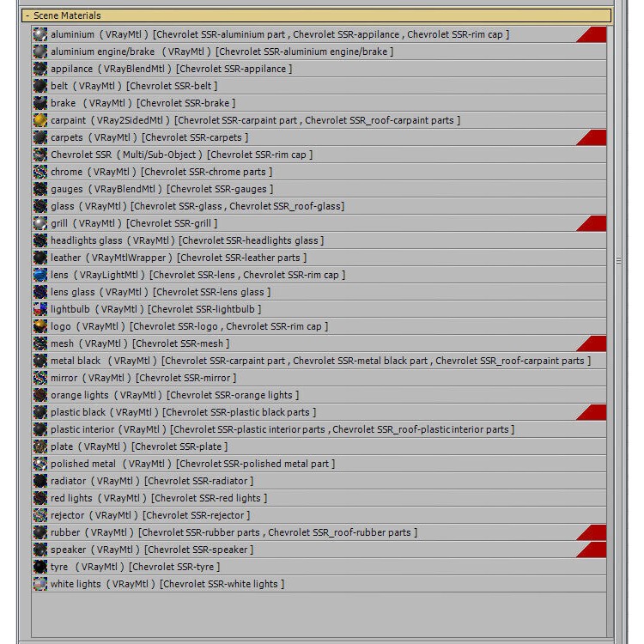Select the brake material sphere icon
The height and width of the screenshot is (644, 644).
click(40, 103)
